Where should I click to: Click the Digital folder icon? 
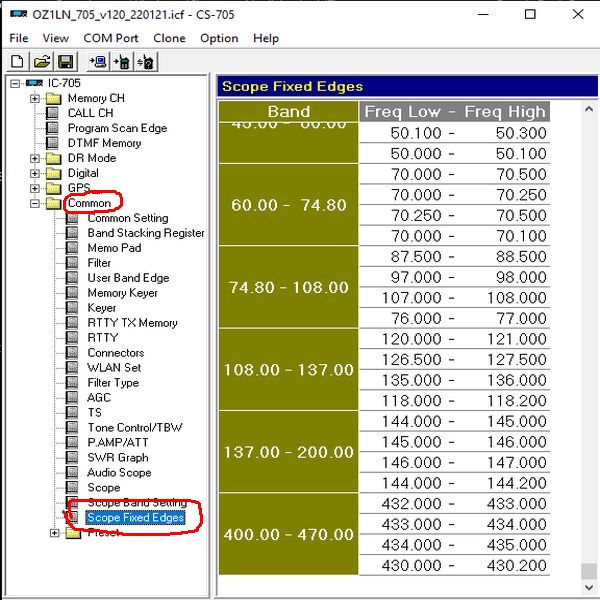click(54, 173)
